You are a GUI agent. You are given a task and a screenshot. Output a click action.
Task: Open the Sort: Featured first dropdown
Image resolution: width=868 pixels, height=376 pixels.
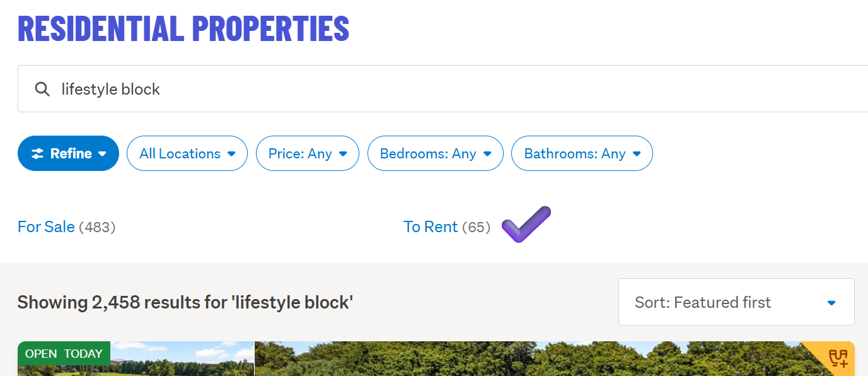tap(736, 302)
